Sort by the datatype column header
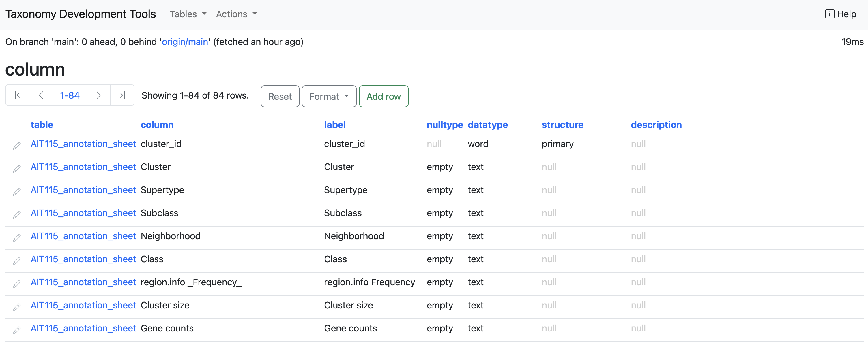 coord(487,125)
